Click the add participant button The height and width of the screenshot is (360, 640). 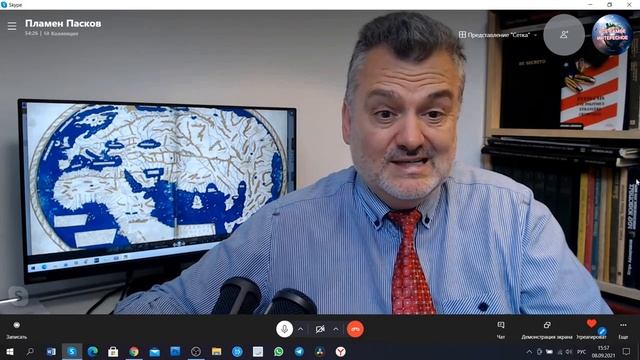pos(564,35)
